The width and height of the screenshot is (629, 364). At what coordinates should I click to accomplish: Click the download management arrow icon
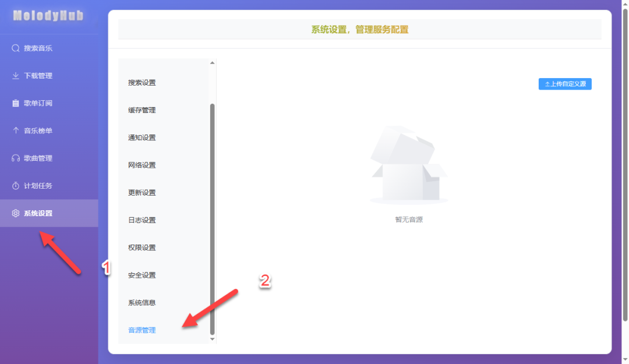click(x=16, y=76)
